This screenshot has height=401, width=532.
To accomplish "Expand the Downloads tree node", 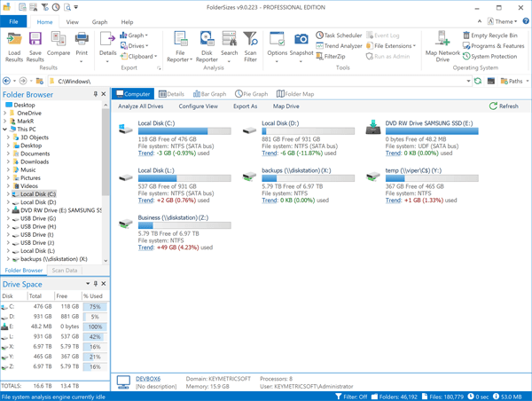I will (8, 161).
